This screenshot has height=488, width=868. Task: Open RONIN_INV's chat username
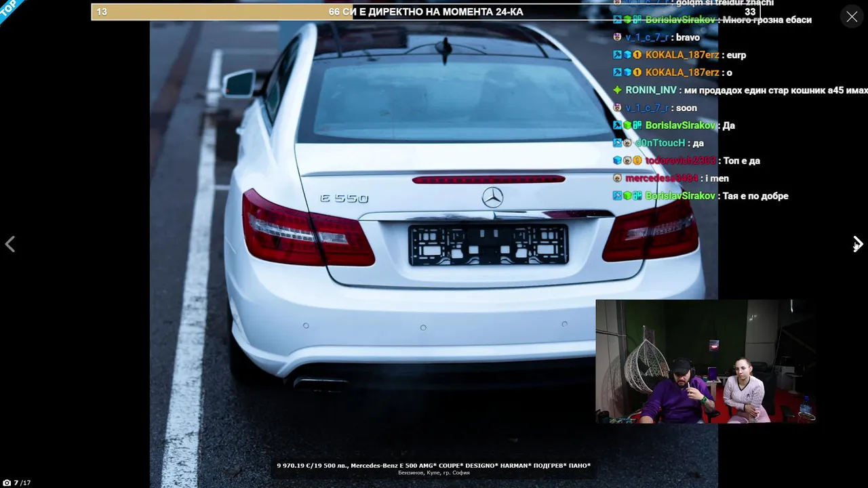pyautogui.click(x=651, y=90)
